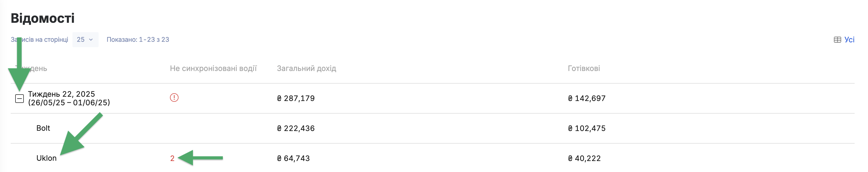Collapse the Тиждень 22, 2025 row
868x172 pixels.
[x=20, y=98]
